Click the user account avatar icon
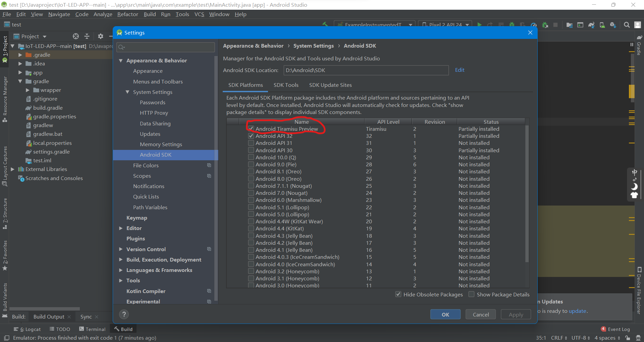This screenshot has height=342, width=644. click(638, 25)
